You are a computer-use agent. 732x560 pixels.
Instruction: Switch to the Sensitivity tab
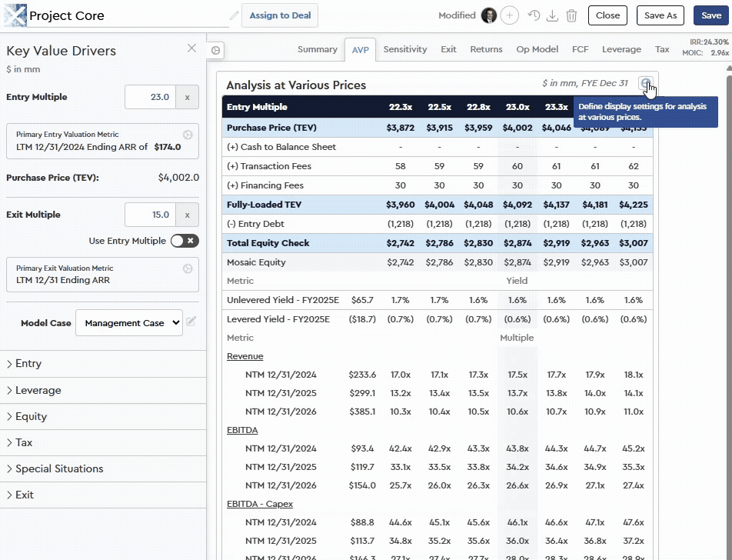(405, 49)
